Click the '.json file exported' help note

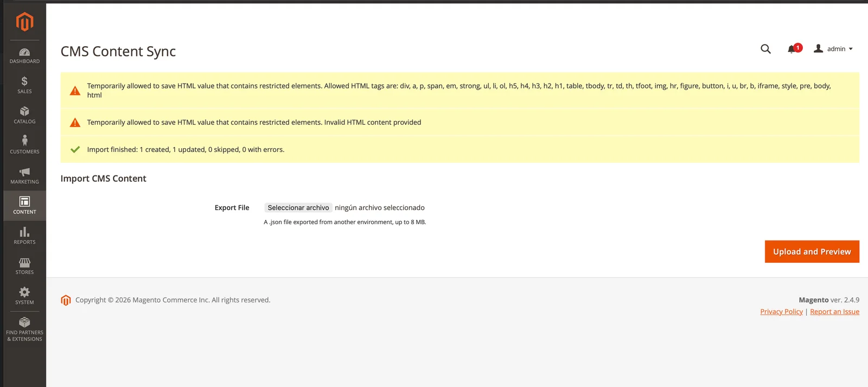coord(345,222)
